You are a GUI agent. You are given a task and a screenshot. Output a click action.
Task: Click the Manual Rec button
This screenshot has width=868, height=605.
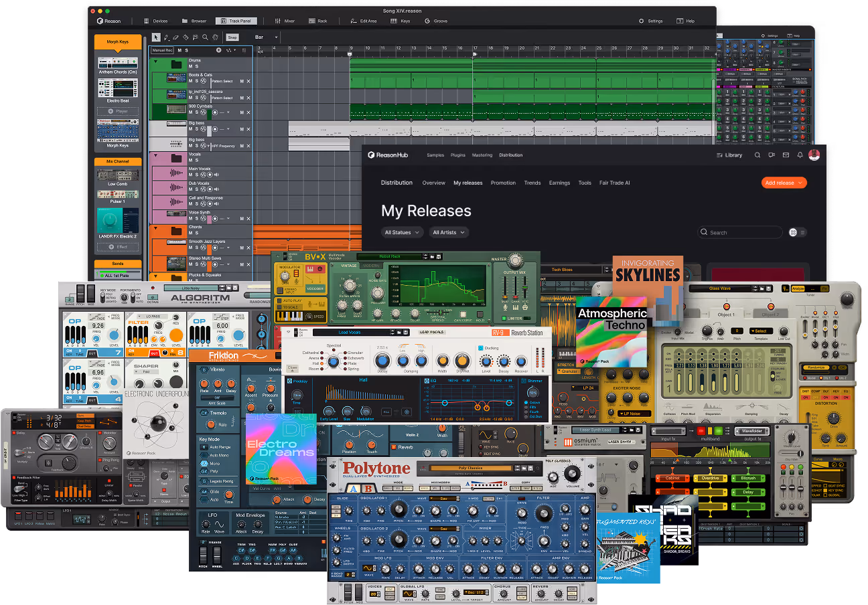163,50
